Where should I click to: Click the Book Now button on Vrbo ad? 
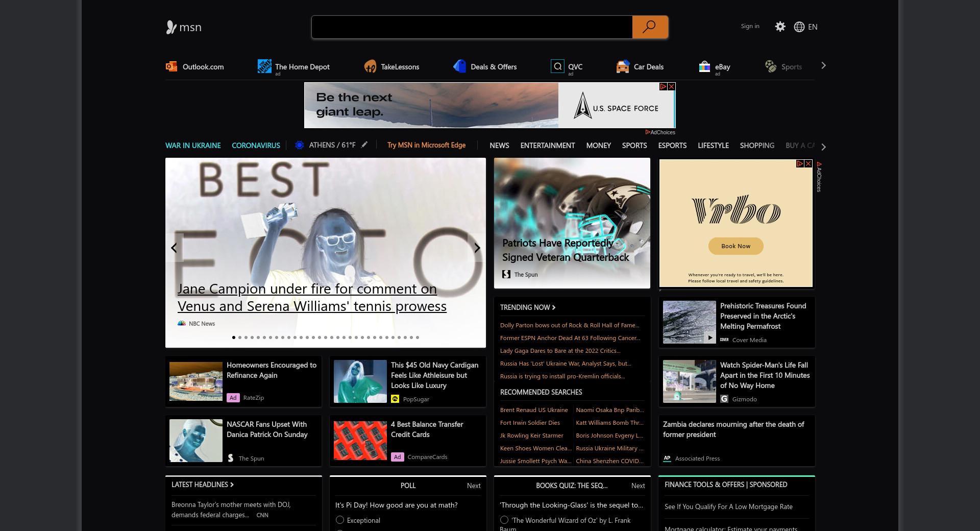[736, 246]
